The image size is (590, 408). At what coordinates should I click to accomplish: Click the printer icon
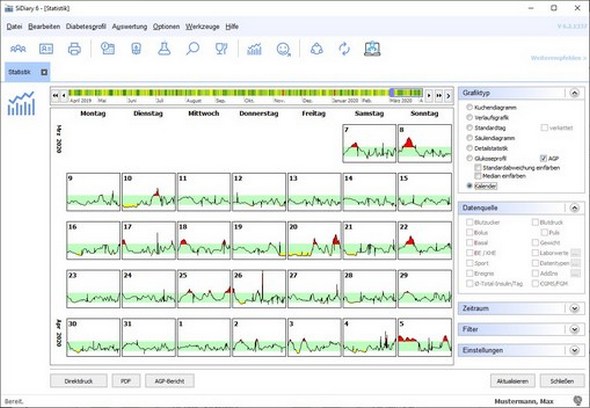pyautogui.click(x=74, y=49)
